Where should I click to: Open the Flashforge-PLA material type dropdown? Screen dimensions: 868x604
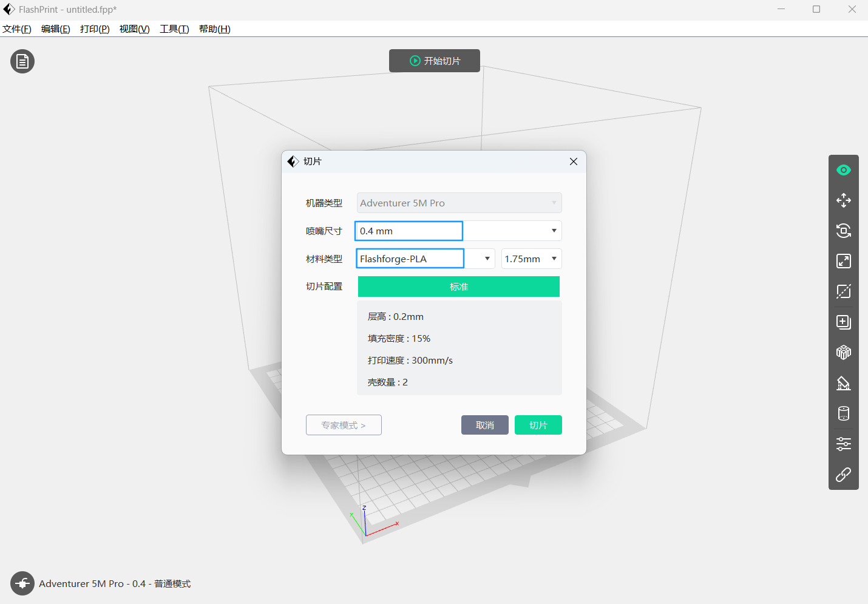click(x=487, y=259)
